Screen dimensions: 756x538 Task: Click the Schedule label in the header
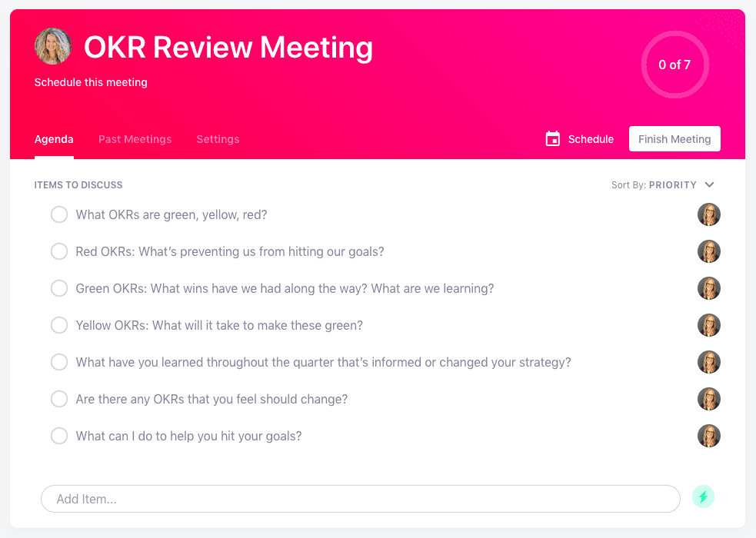pyautogui.click(x=591, y=139)
